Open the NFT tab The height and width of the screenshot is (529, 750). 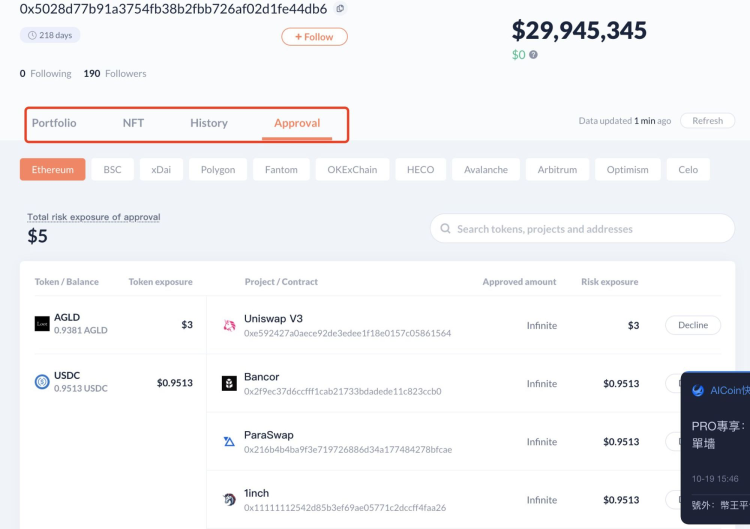tap(133, 123)
